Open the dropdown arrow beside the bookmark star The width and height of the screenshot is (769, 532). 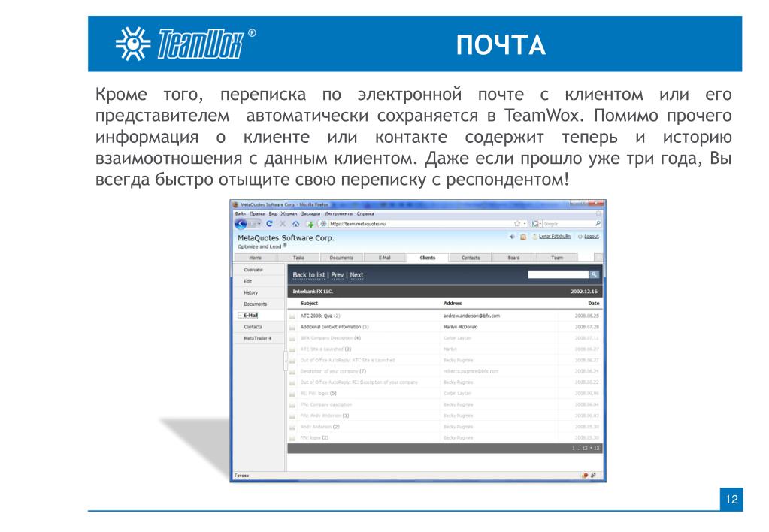525,224
